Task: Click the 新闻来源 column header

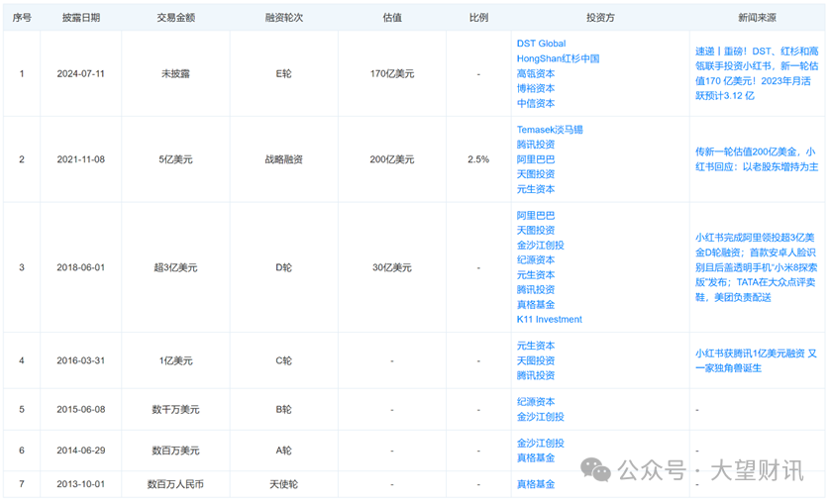Action: coord(757,18)
